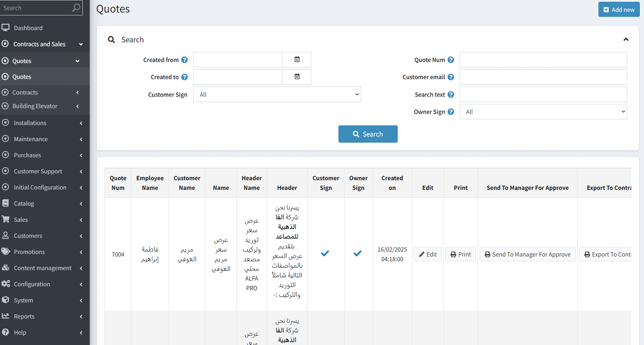The width and height of the screenshot is (644, 345).
Task: Click the help icon beside Search text
Action: pyautogui.click(x=451, y=94)
